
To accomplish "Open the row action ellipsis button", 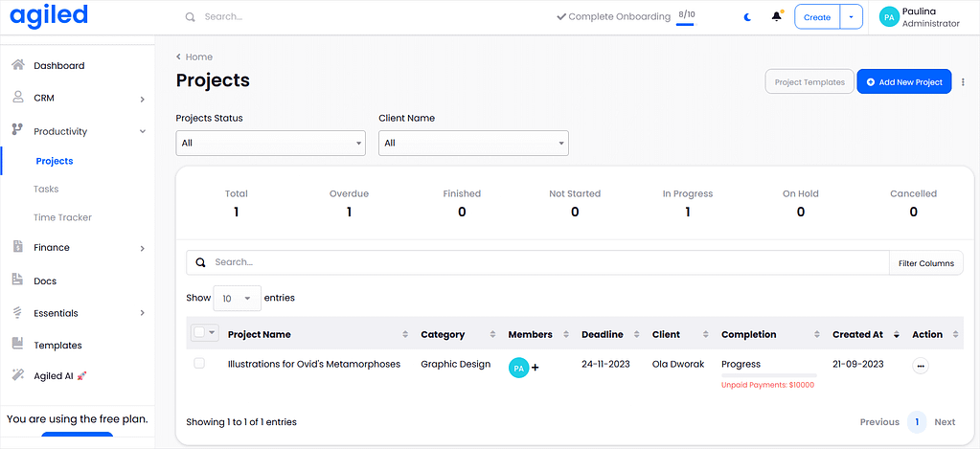I will coord(920,366).
